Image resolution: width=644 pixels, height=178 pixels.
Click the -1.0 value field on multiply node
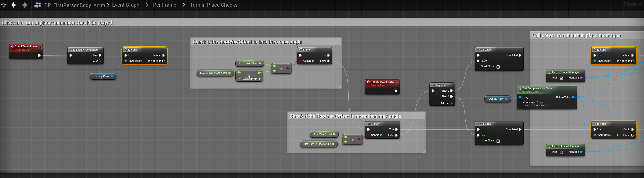tap(246, 78)
